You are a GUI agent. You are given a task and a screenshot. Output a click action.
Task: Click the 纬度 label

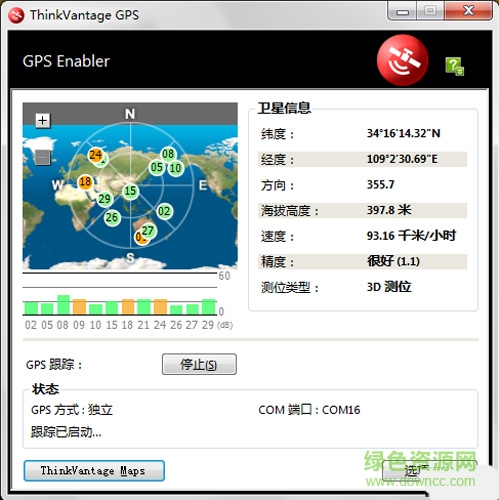(x=277, y=134)
